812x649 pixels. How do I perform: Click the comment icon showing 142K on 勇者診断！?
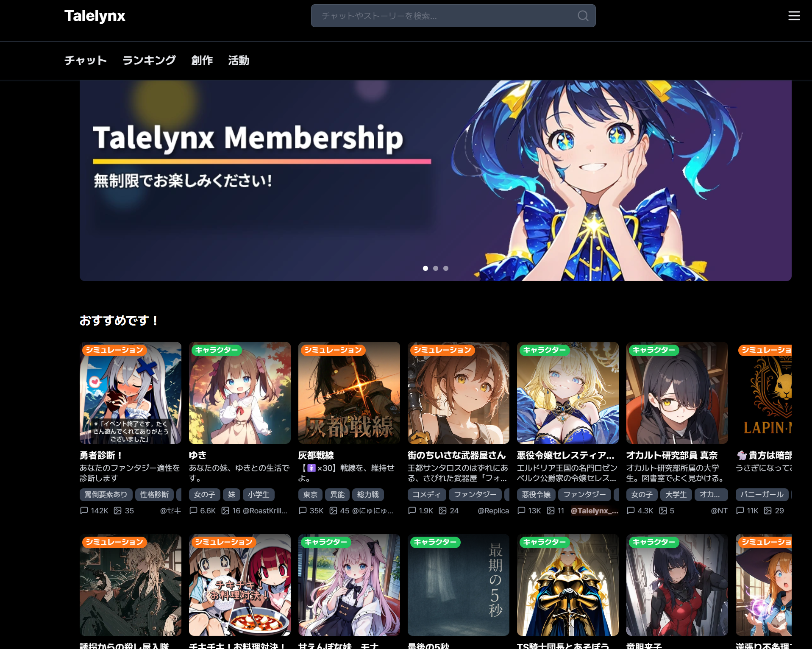(x=84, y=511)
